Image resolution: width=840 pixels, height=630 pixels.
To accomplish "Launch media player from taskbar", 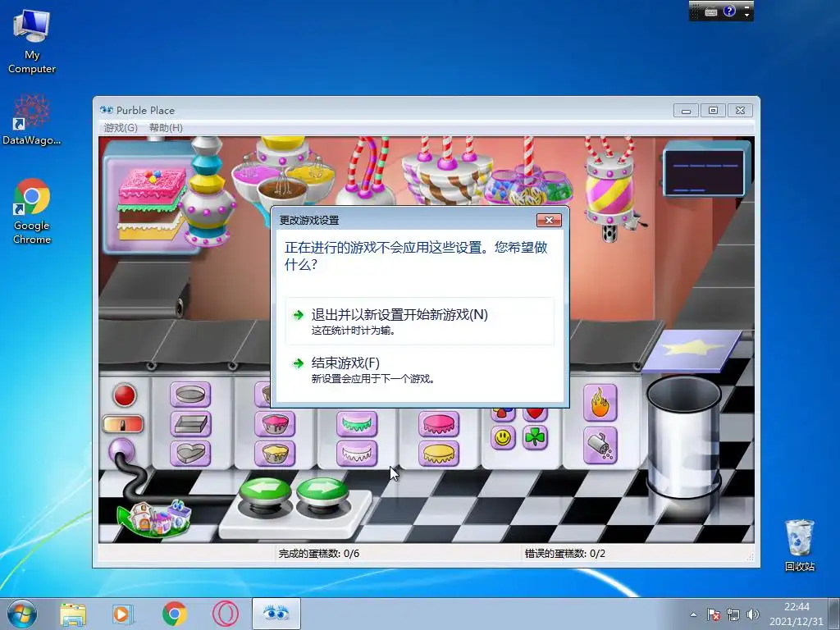I will click(x=122, y=614).
